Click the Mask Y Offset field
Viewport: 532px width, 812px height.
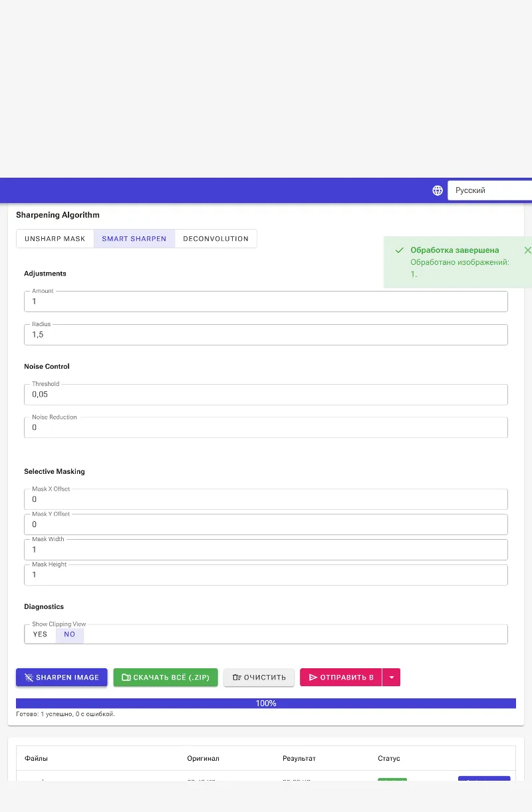coord(266,524)
